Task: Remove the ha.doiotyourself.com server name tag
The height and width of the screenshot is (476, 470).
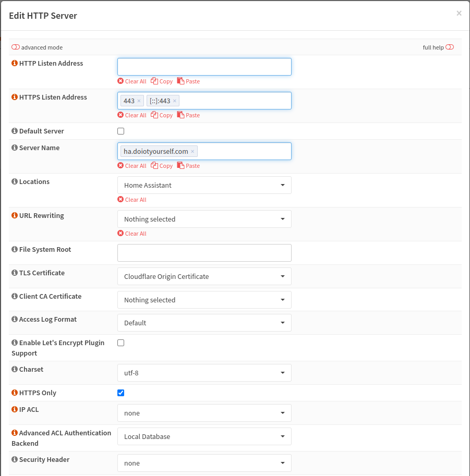Action: (192, 151)
